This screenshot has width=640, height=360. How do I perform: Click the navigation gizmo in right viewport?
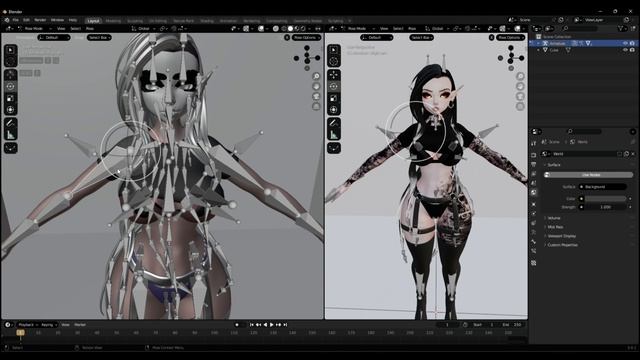(x=511, y=58)
